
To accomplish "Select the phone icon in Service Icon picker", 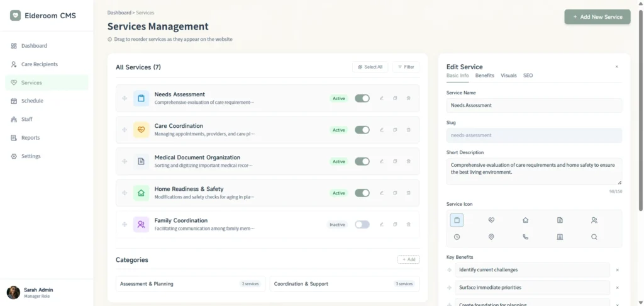I will (x=525, y=237).
